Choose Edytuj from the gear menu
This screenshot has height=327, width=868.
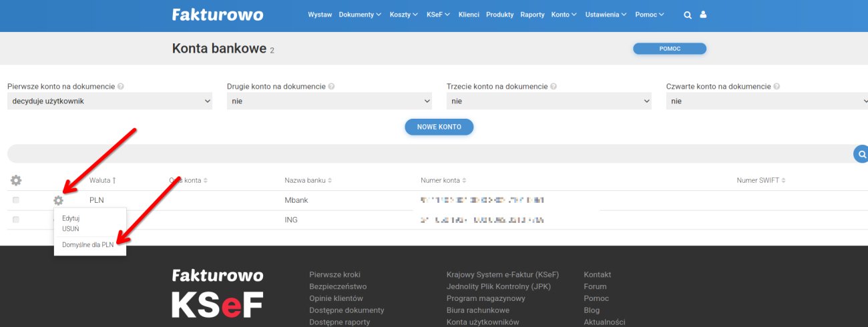point(71,218)
